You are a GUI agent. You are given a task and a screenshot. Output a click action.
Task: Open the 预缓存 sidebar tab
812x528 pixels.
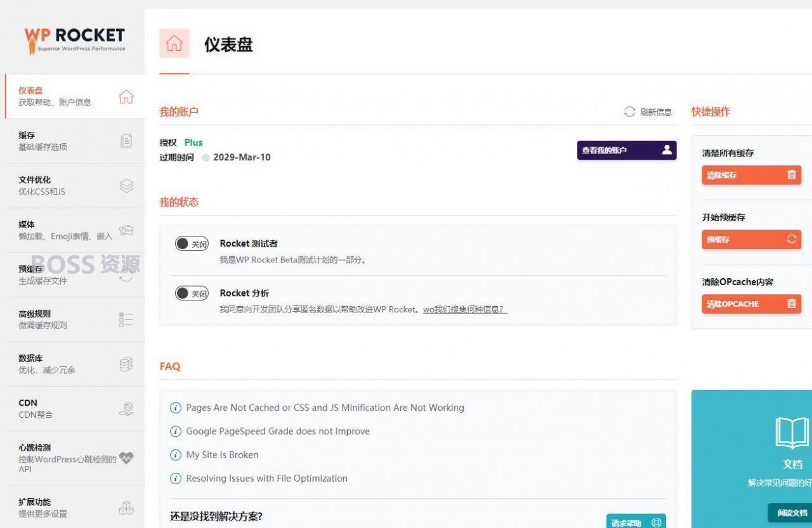[75, 275]
